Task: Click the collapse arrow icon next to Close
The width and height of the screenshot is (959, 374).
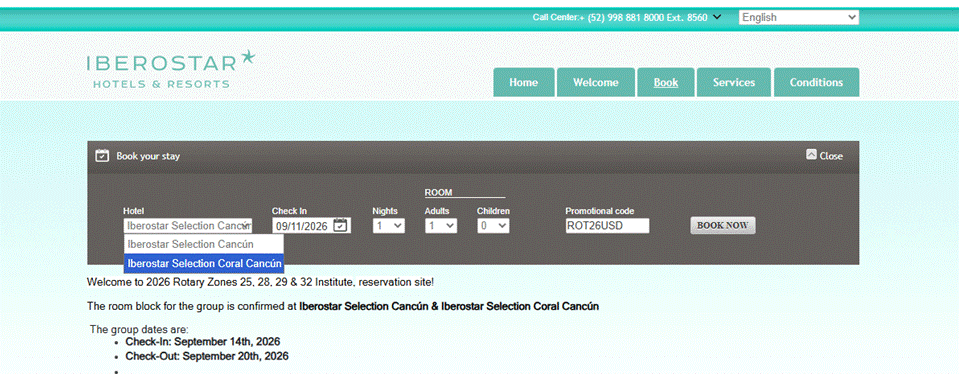Action: coord(812,155)
